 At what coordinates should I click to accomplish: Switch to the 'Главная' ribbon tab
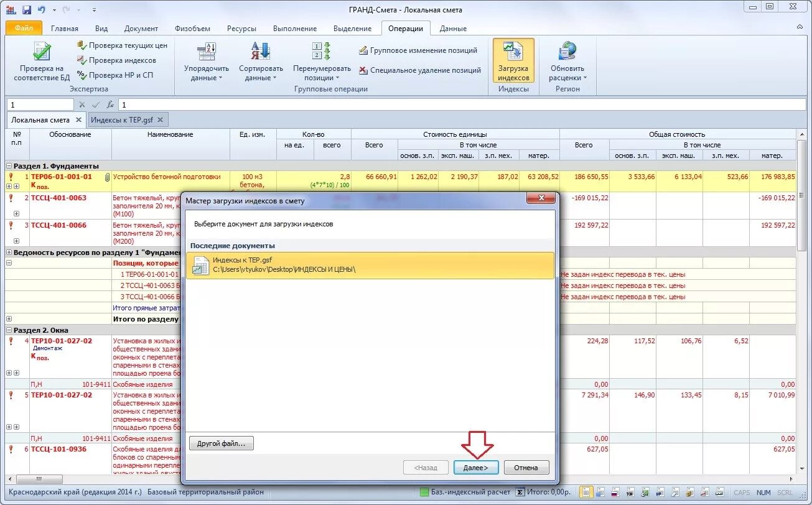click(65, 29)
